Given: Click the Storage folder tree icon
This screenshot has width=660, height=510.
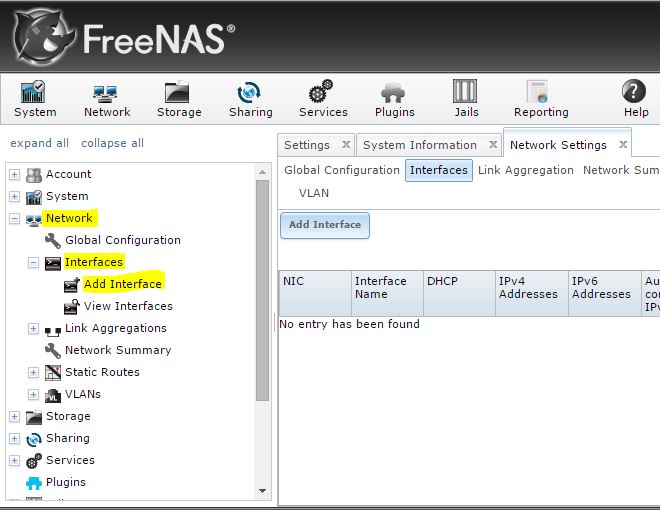Looking at the screenshot, I should (x=34, y=417).
